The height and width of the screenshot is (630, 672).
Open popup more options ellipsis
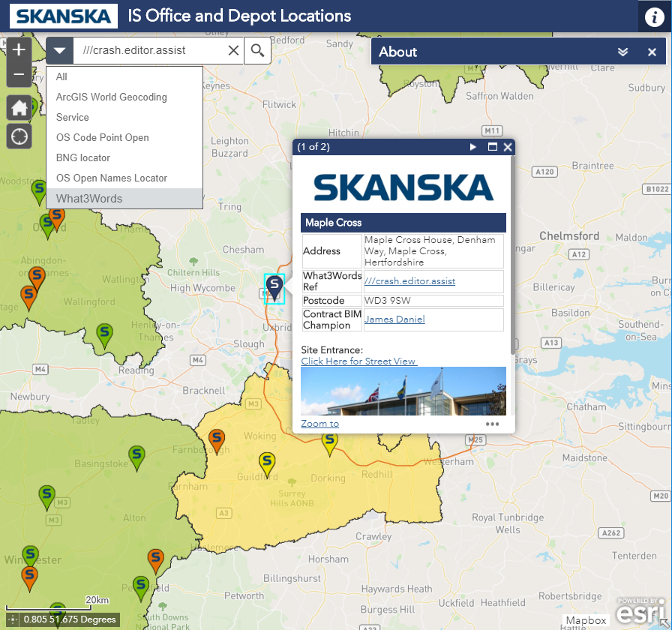click(x=492, y=424)
